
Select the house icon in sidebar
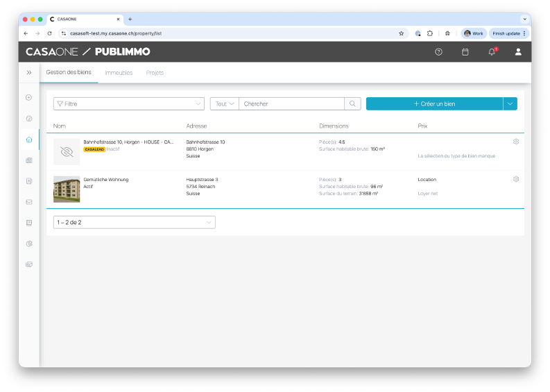tap(29, 139)
